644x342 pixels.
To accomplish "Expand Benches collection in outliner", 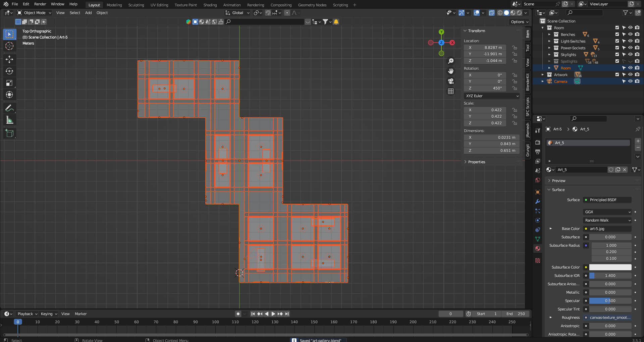I will 549,35.
